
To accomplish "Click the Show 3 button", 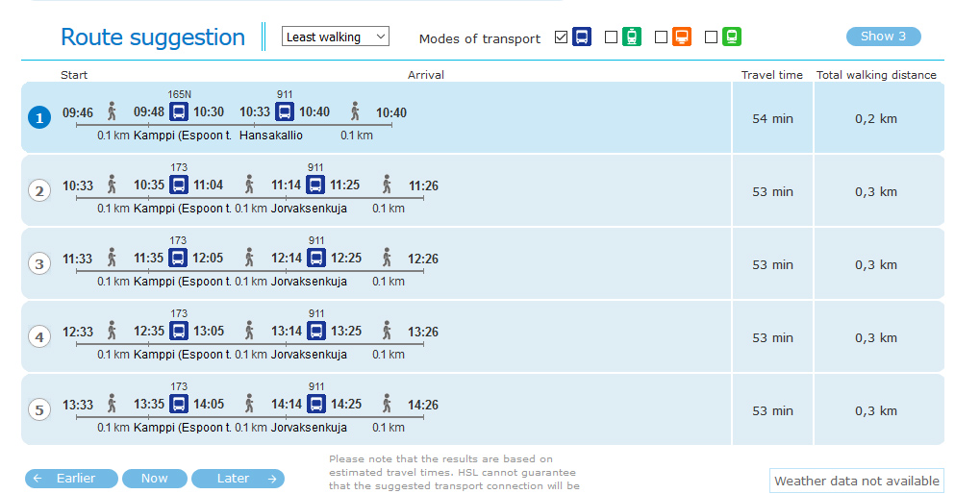I will tap(883, 37).
